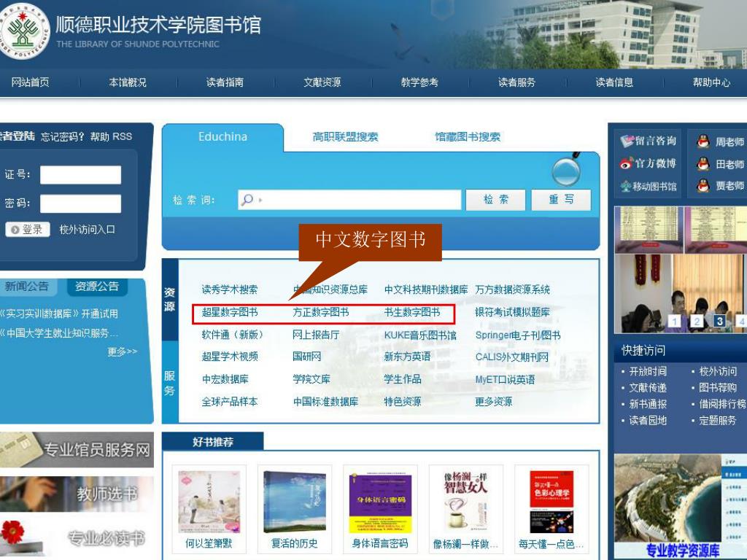Click the magnifier icon in search box
Image resolution: width=747 pixels, height=560 pixels.
pyautogui.click(x=247, y=200)
